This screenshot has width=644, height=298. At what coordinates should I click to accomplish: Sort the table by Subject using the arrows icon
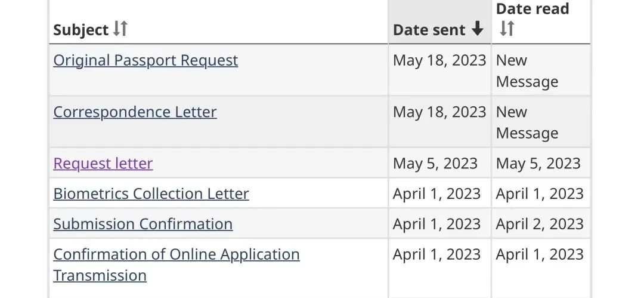pyautogui.click(x=120, y=29)
